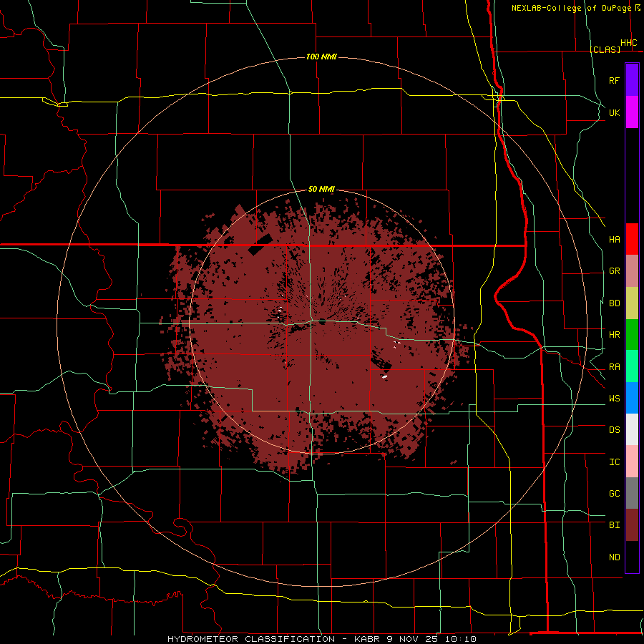Click the '50 NMI' range ring label
This screenshot has height=644, width=644.
point(321,189)
